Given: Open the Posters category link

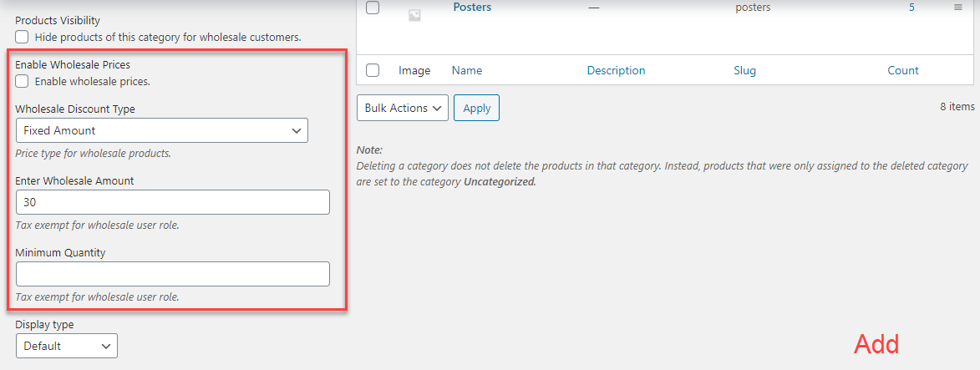Looking at the screenshot, I should pos(472,8).
